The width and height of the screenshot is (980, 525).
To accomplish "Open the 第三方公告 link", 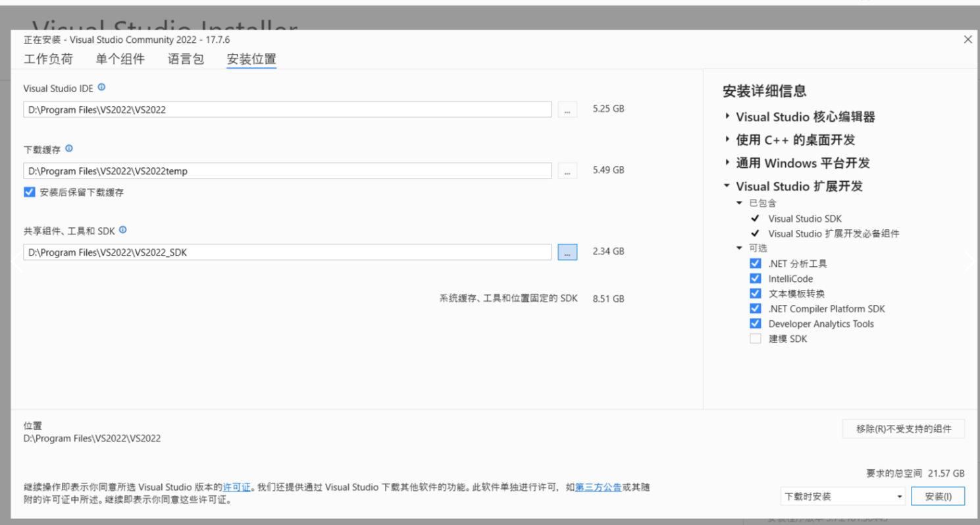I will point(598,487).
